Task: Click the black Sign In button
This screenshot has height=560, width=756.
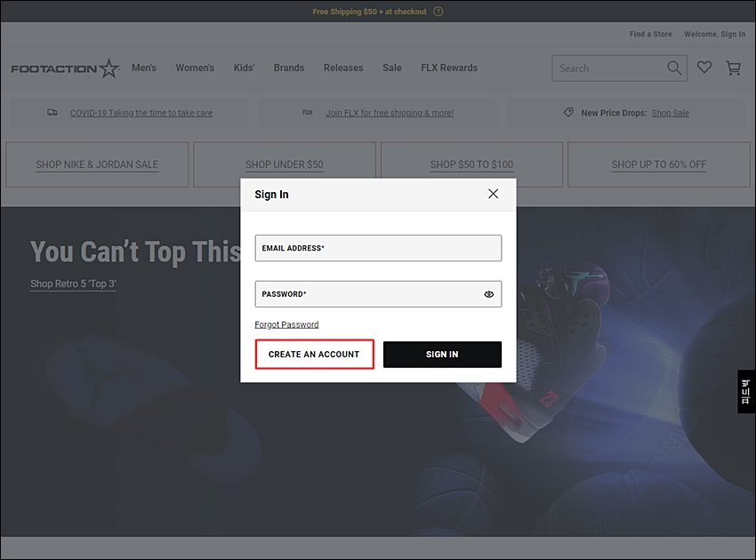Action: coord(442,354)
